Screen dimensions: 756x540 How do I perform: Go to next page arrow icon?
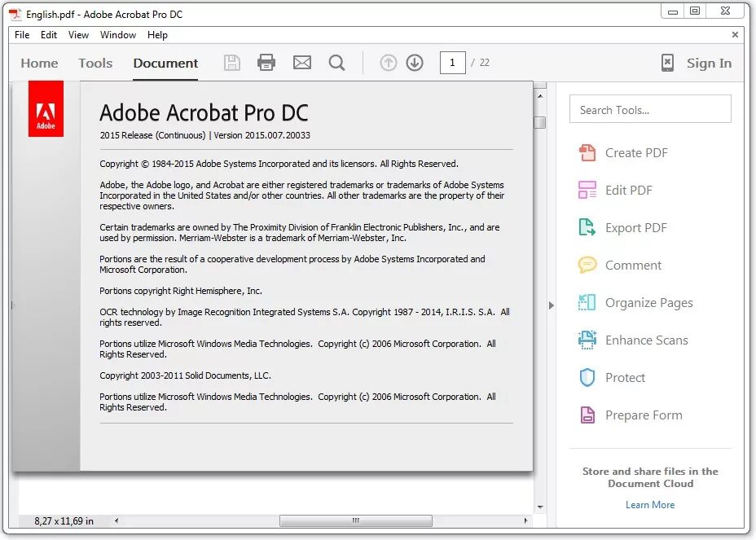pyautogui.click(x=415, y=63)
